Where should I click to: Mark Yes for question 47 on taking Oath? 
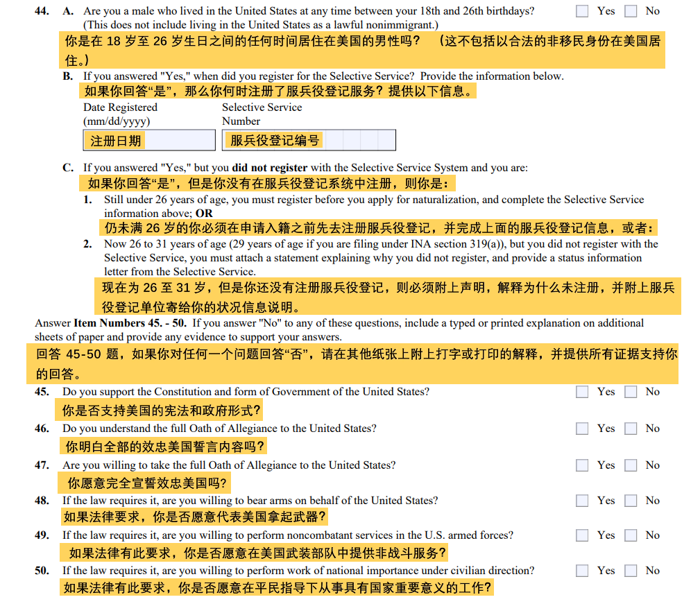pyautogui.click(x=583, y=465)
